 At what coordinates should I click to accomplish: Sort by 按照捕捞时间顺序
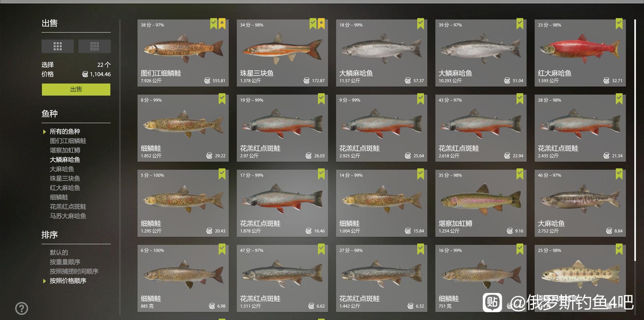[x=74, y=271]
